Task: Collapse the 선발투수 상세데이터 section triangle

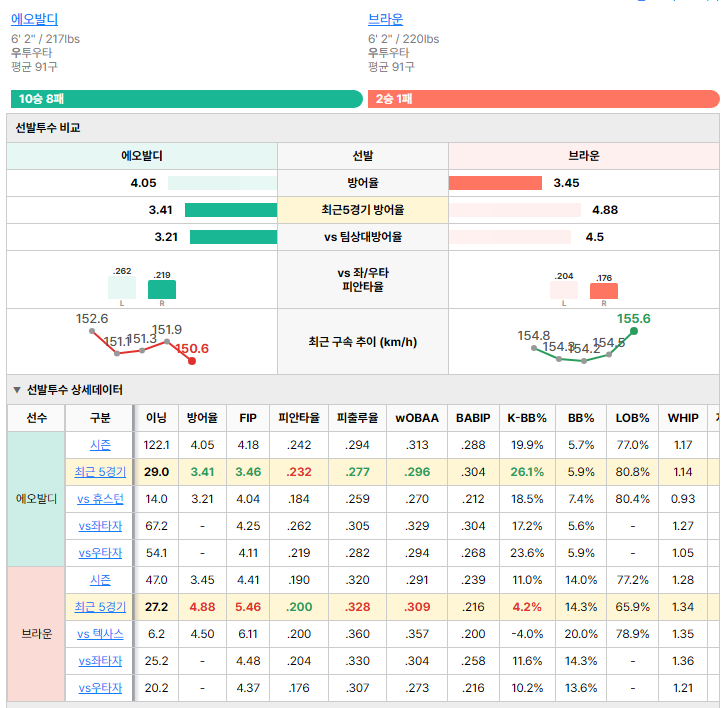Action: click(x=17, y=390)
